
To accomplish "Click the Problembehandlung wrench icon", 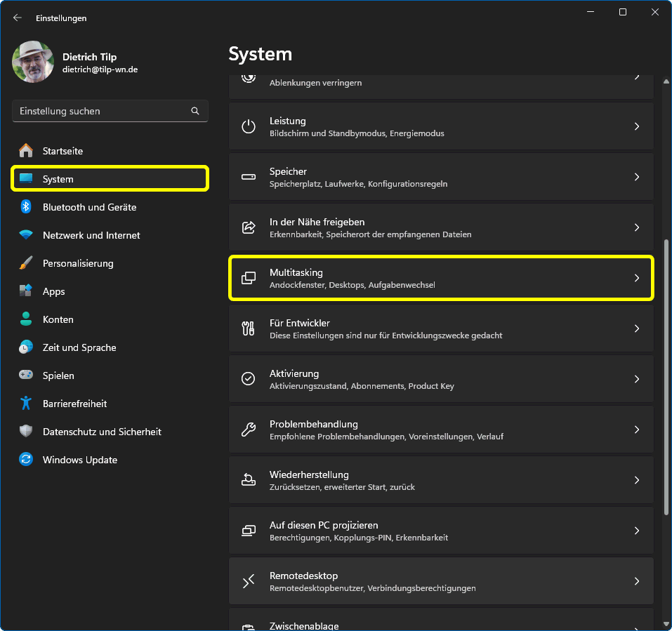I will (249, 430).
